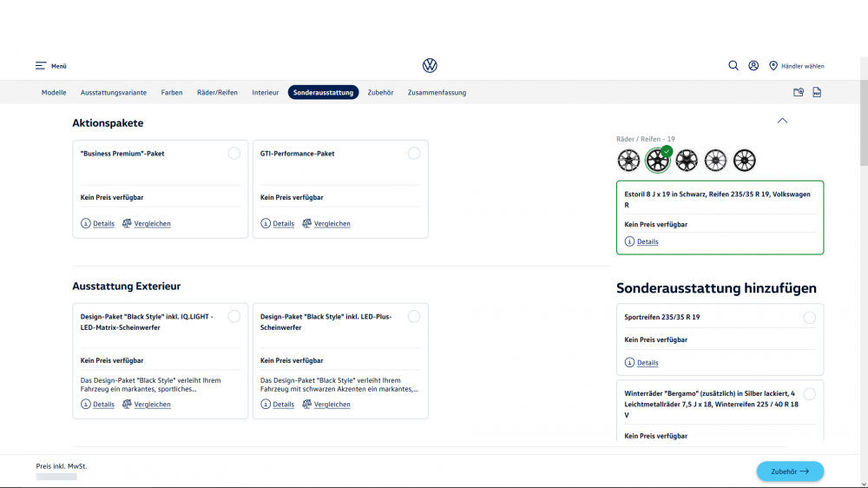The width and height of the screenshot is (868, 488).
Task: Click the Ausstattung Exterieur heading
Action: click(126, 286)
